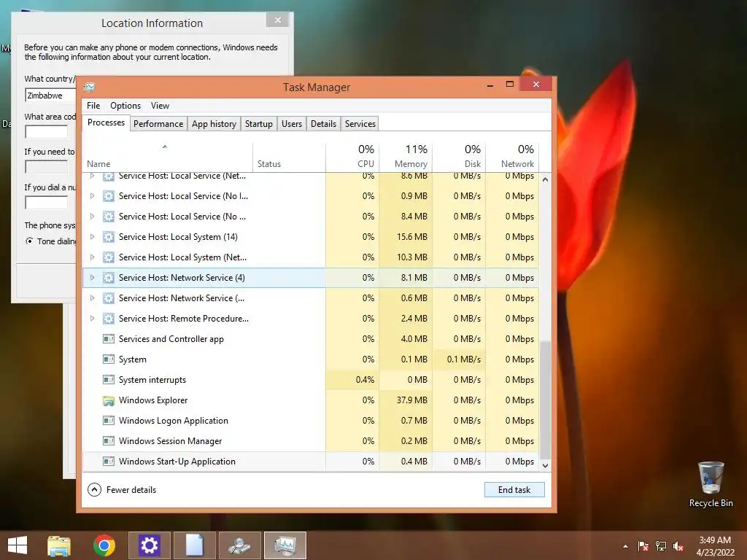747x560 pixels.
Task: Switch to the Performance tab
Action: pos(158,124)
